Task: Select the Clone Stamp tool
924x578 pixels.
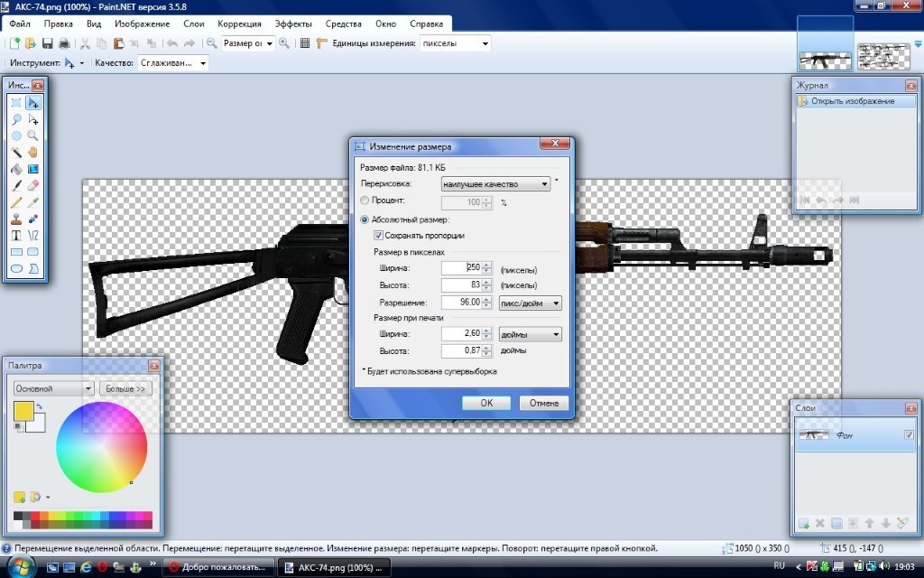Action: 16,218
